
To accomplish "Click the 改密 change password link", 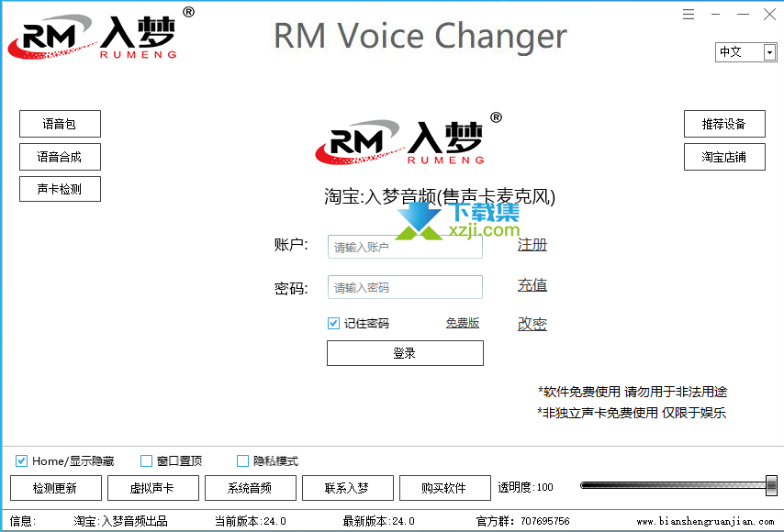I will (532, 324).
